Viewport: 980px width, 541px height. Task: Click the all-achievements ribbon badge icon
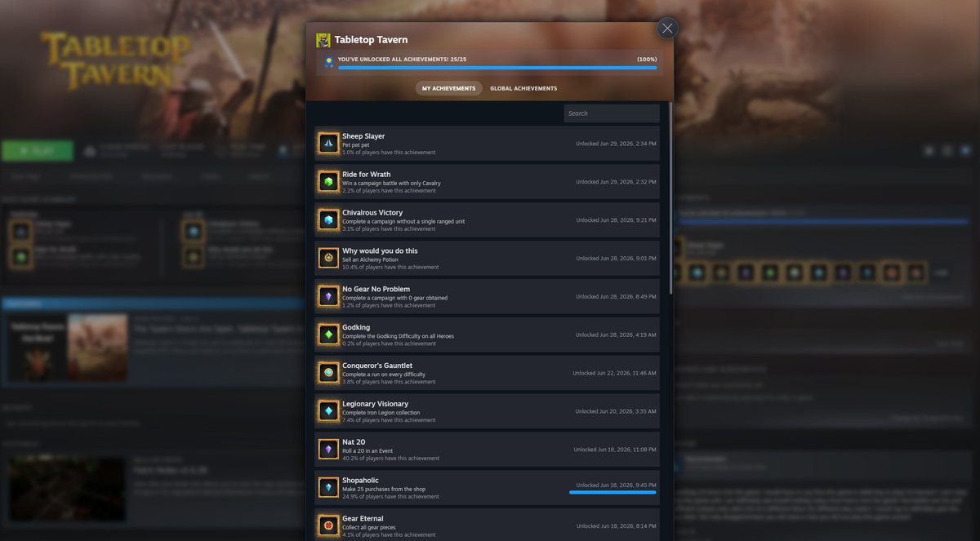click(328, 62)
